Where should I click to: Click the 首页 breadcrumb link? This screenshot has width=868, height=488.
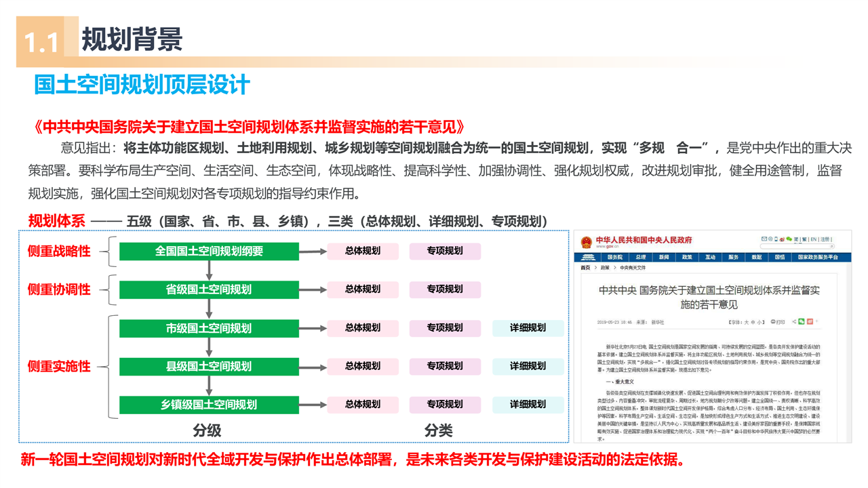[585, 268]
